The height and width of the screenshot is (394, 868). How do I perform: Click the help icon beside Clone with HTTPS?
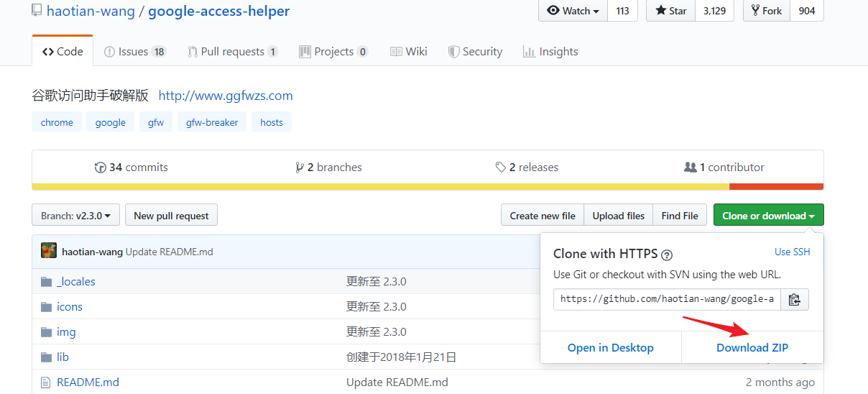667,255
